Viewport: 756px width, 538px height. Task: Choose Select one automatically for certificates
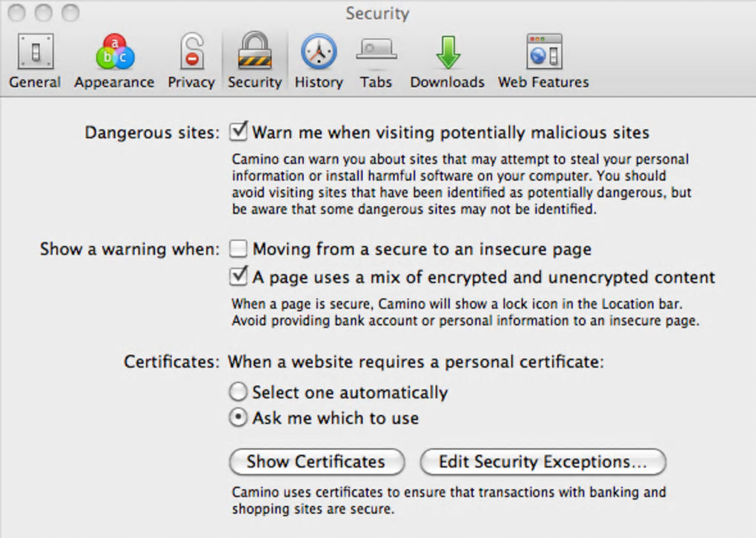[x=239, y=392]
